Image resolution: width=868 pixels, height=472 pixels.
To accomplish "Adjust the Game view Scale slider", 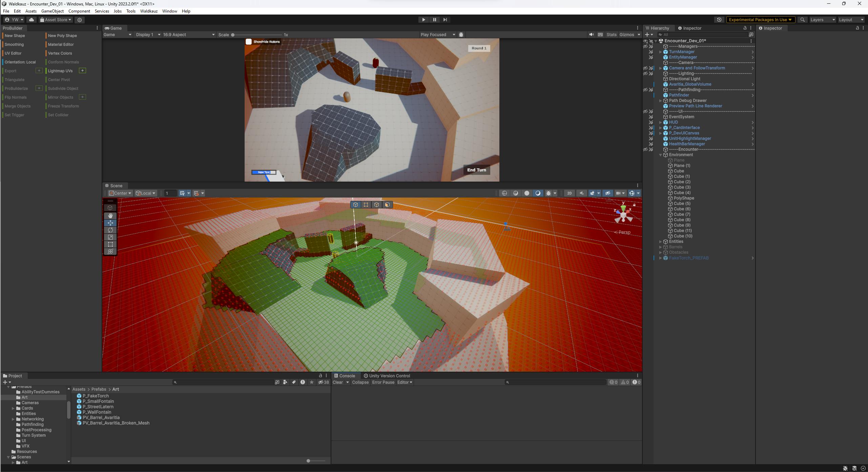I will [x=257, y=35].
